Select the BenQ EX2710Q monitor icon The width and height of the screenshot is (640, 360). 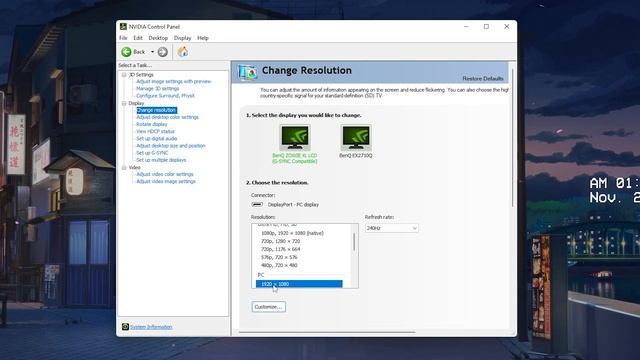pos(356,137)
